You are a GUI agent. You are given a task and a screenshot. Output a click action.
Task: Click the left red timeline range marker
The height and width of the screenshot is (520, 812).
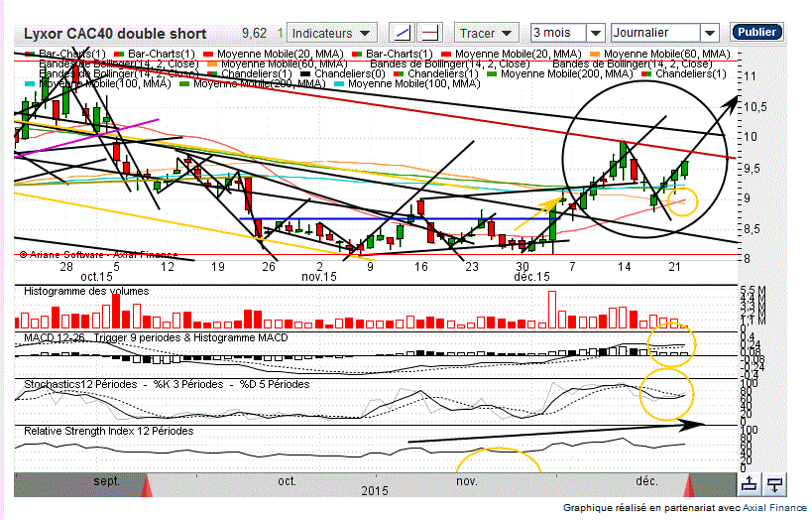point(147,485)
